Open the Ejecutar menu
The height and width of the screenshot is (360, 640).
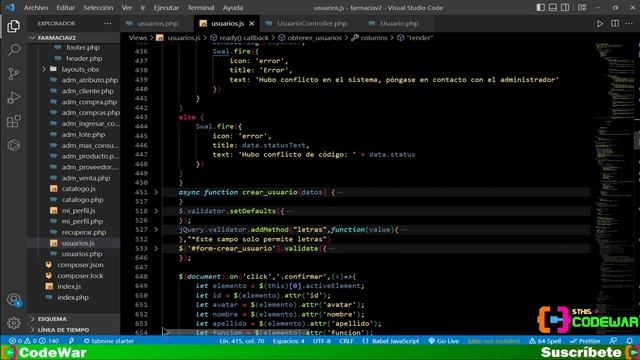point(166,8)
